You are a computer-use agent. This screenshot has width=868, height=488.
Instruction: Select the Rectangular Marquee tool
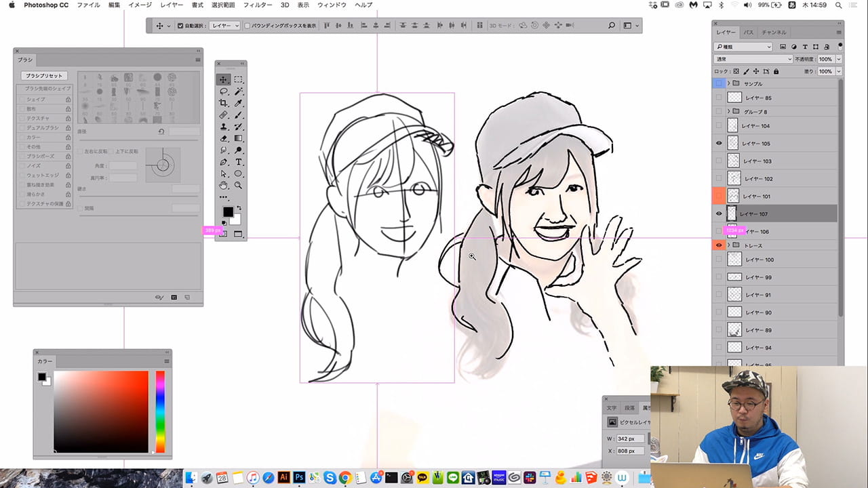point(239,79)
